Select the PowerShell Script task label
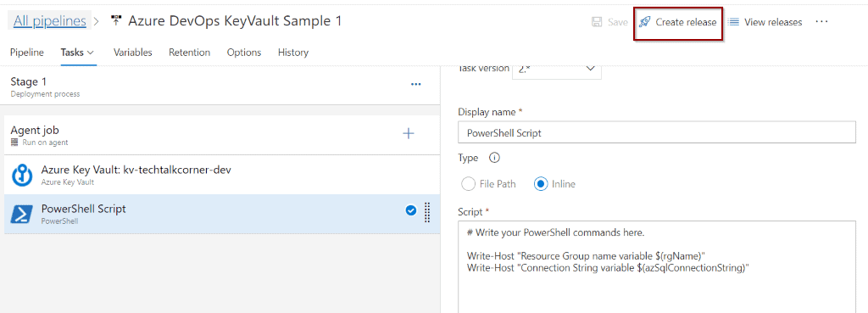The image size is (868, 313). [x=84, y=209]
